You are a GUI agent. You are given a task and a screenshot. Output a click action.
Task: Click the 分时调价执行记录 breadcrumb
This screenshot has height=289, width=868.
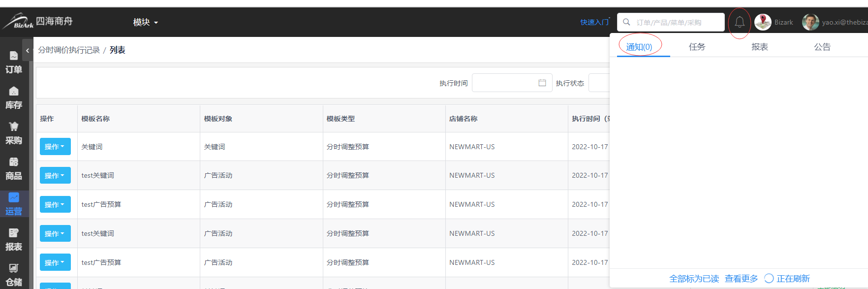click(69, 50)
